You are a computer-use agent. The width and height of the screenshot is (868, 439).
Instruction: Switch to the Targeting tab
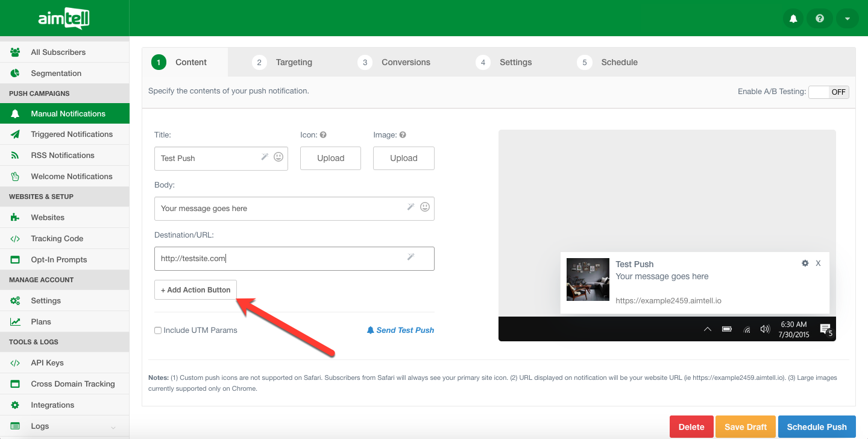click(294, 62)
